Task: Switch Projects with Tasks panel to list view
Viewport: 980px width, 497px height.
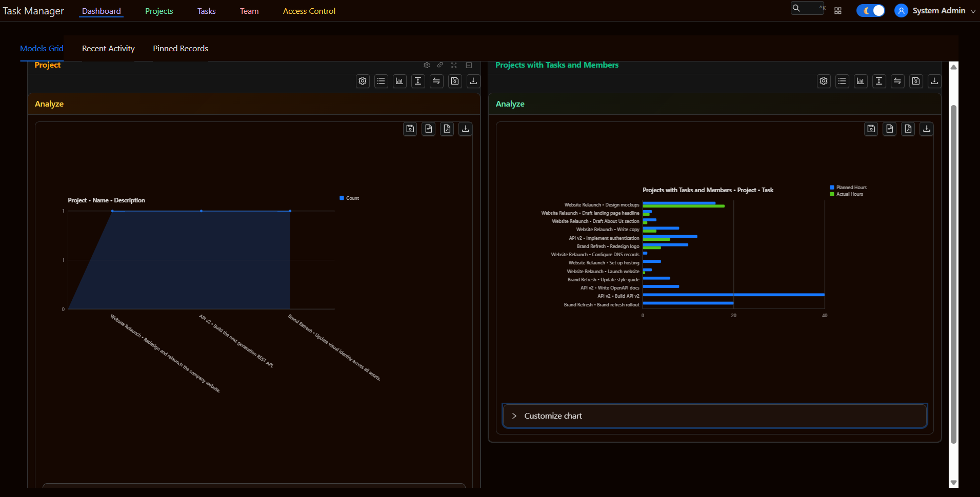Action: [842, 81]
